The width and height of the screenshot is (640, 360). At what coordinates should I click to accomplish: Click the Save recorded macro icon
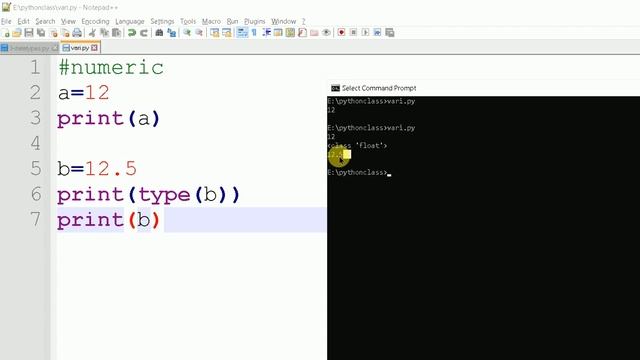click(x=390, y=33)
